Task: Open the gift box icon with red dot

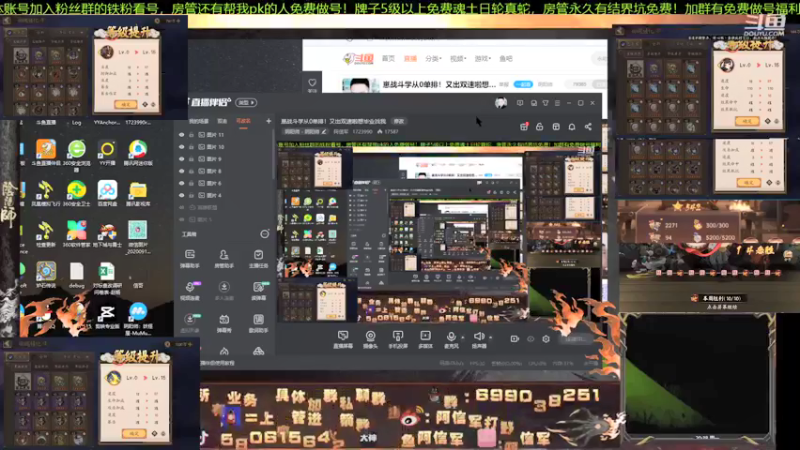Action: coord(524,127)
